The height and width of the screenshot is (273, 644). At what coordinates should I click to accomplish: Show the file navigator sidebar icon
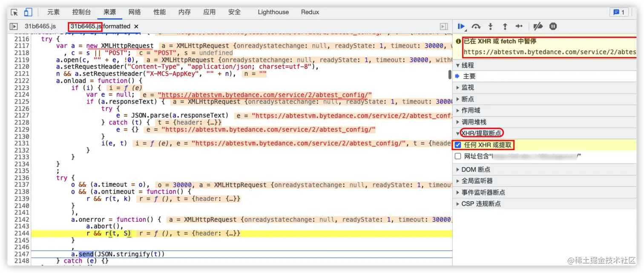click(14, 26)
